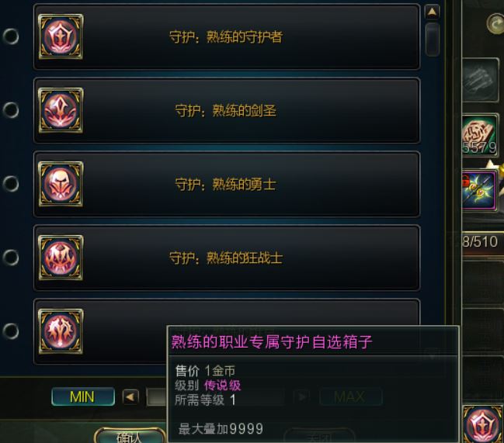
Task: Click the 熟练的守护者 guardian icon
Action: point(61,36)
